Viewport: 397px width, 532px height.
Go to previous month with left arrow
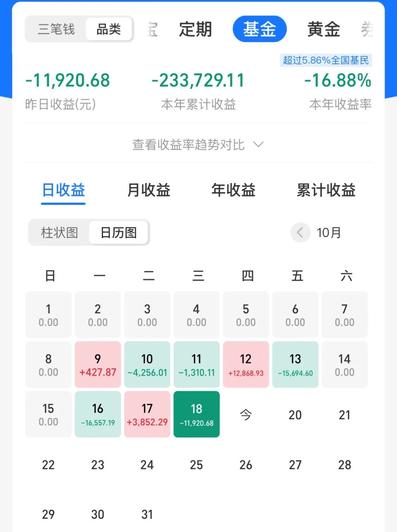[x=300, y=233]
